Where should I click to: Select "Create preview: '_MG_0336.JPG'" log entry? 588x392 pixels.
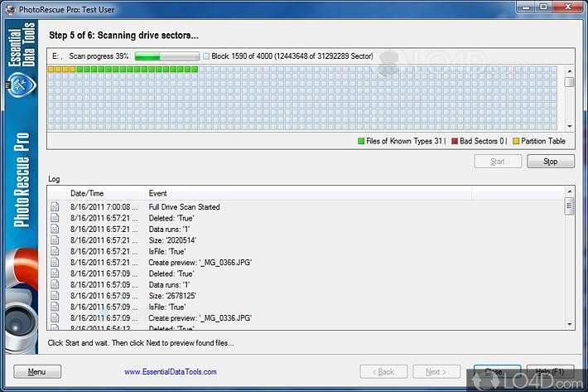(x=200, y=317)
